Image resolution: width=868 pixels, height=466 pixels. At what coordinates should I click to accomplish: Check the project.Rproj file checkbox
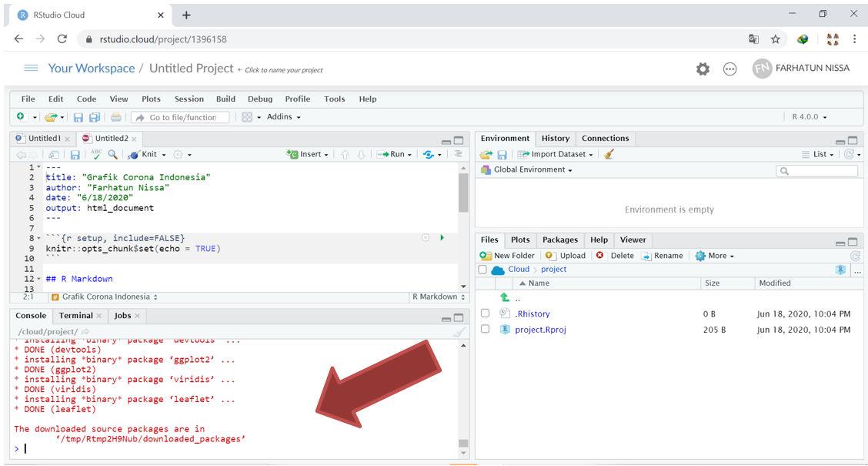pos(485,329)
